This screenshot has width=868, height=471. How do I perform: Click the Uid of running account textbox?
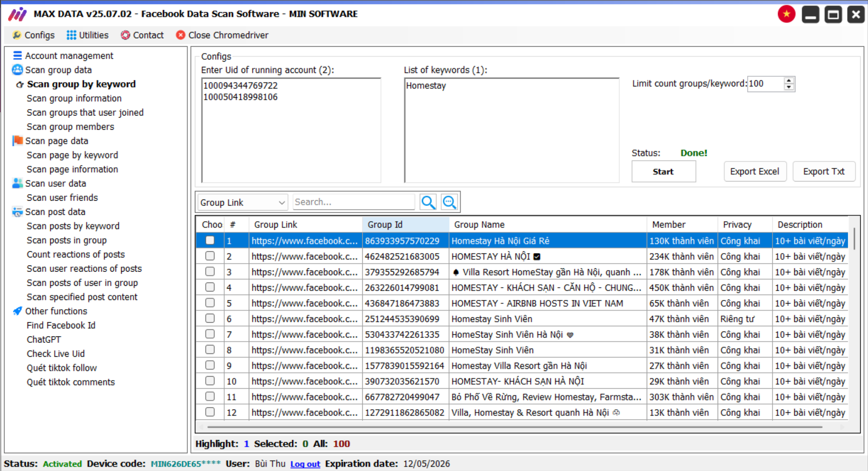(291, 130)
